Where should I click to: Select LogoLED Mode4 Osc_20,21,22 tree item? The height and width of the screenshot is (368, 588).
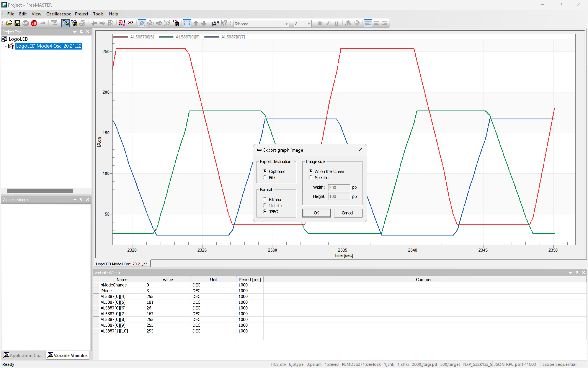49,46
